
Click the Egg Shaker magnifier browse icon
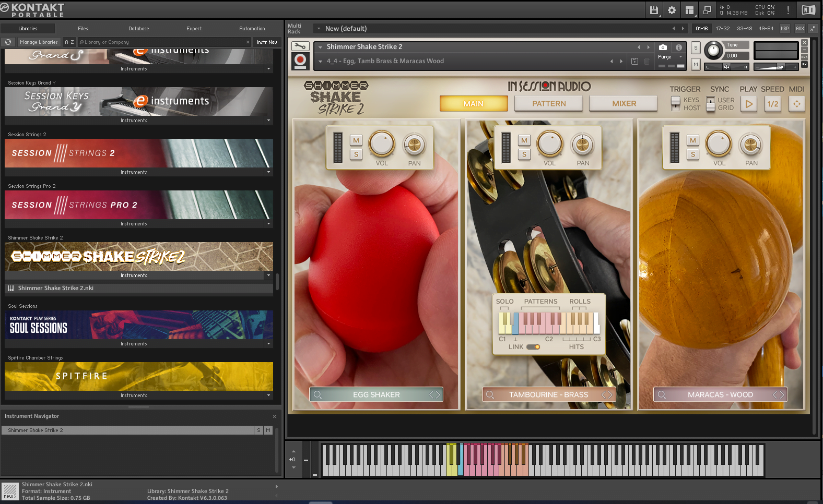coord(318,395)
